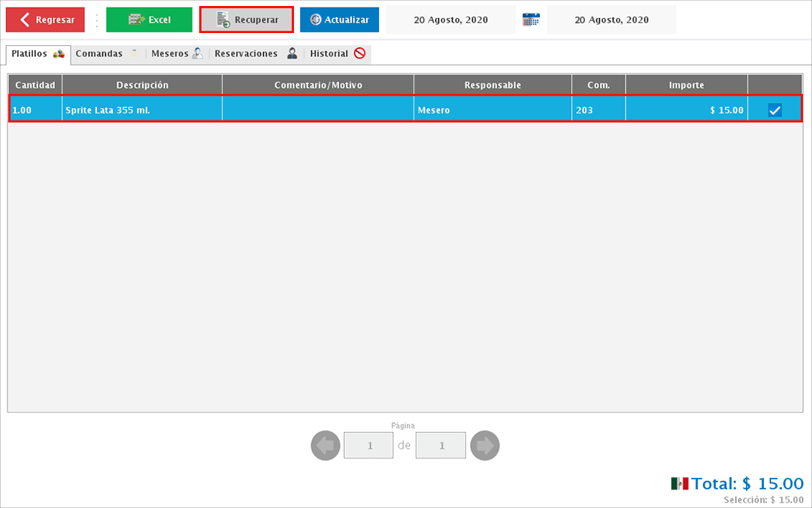Image resolution: width=812 pixels, height=508 pixels.
Task: Click the Importe column header
Action: 686,85
